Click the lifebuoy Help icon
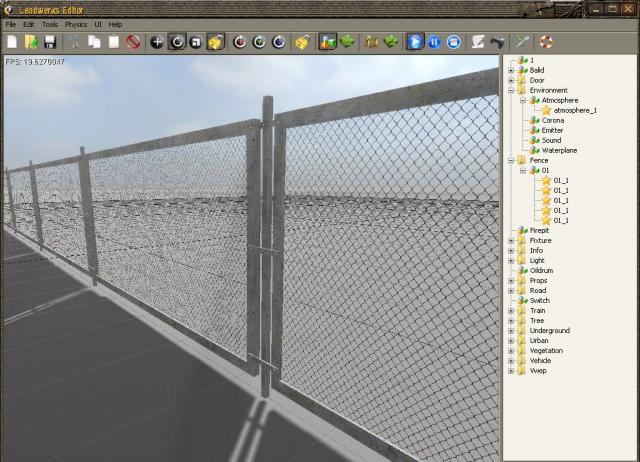Screen dimensions: 640x462 pos(546,42)
